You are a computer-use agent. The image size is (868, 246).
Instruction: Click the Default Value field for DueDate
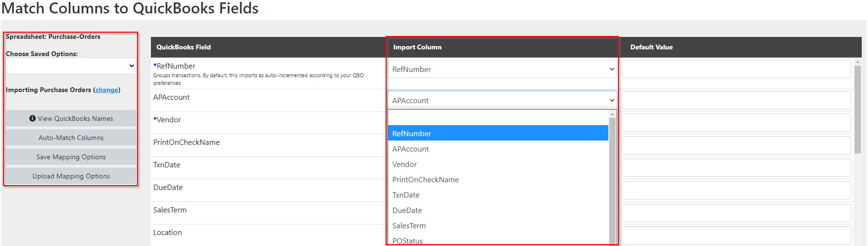pos(736,190)
